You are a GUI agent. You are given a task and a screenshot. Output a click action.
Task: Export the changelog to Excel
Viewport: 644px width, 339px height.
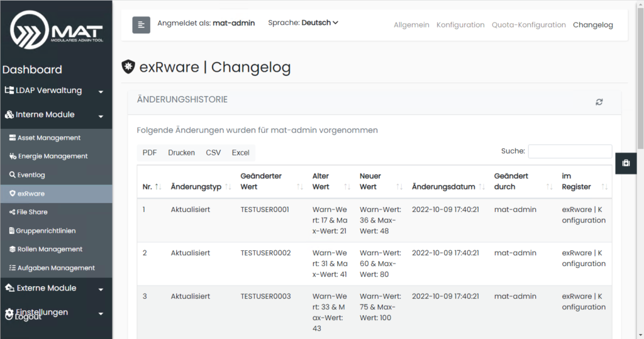(x=240, y=153)
